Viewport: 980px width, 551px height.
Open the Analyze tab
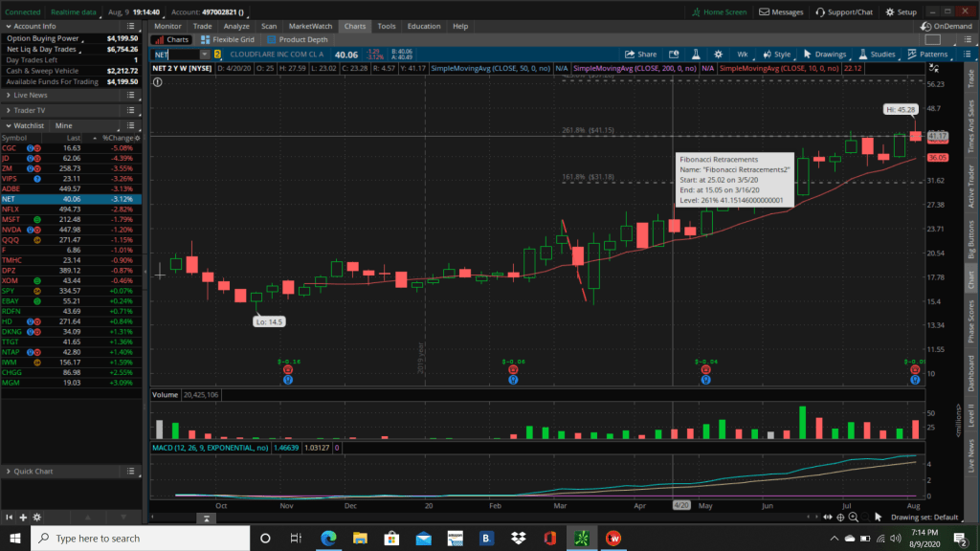pos(235,26)
